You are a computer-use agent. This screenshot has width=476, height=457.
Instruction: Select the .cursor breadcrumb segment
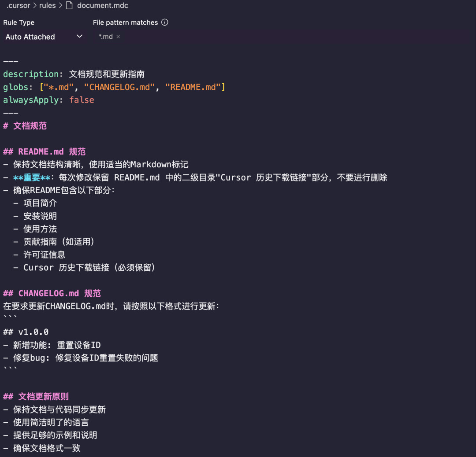click(x=18, y=5)
